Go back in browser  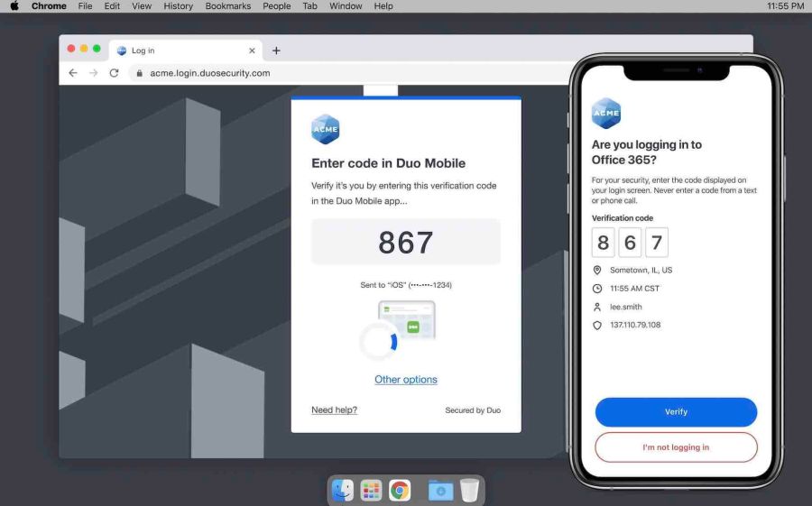click(73, 73)
